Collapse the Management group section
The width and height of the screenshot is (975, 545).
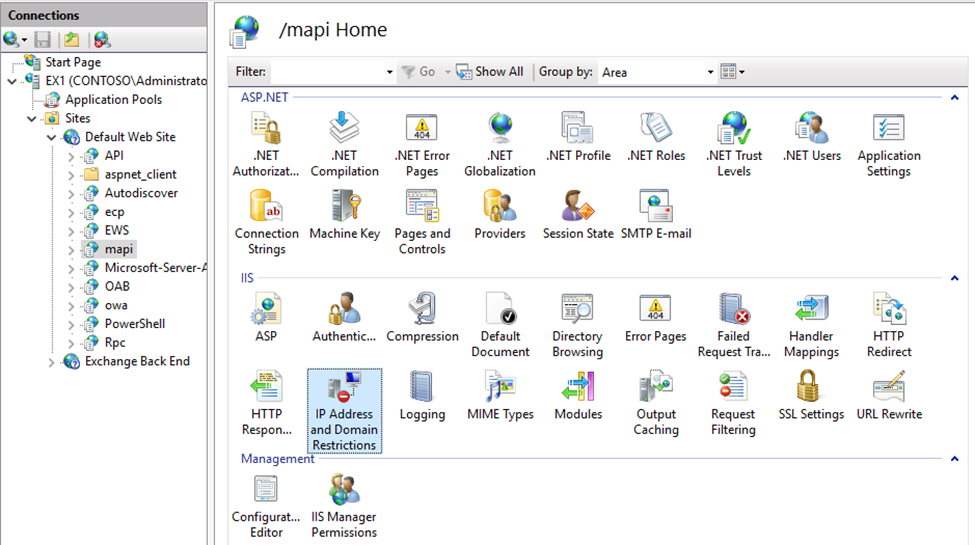pyautogui.click(x=954, y=459)
